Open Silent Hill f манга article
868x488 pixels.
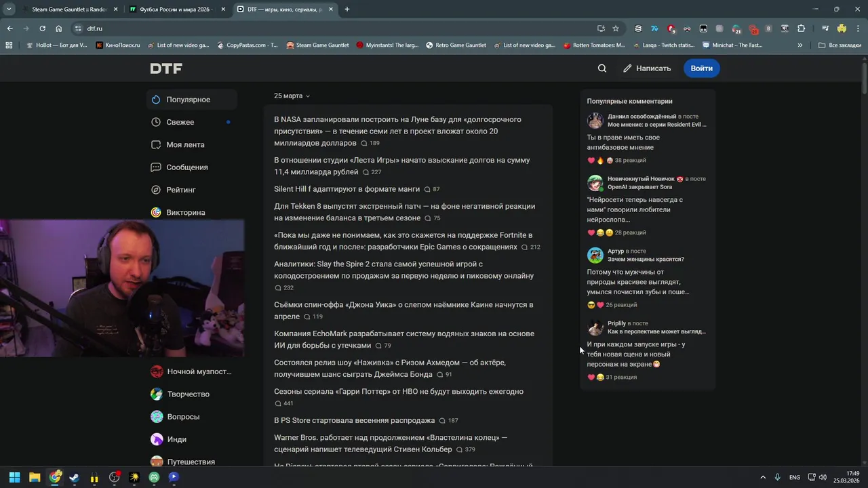click(x=347, y=189)
